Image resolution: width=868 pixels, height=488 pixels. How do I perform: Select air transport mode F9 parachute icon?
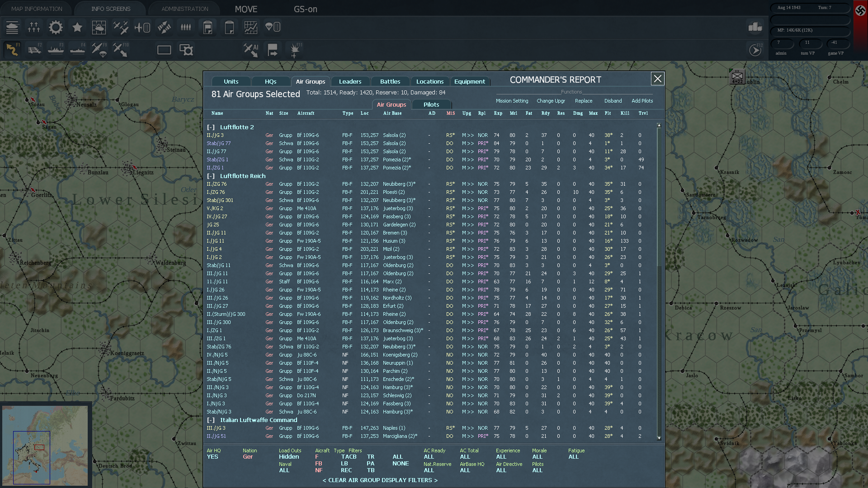(99, 50)
